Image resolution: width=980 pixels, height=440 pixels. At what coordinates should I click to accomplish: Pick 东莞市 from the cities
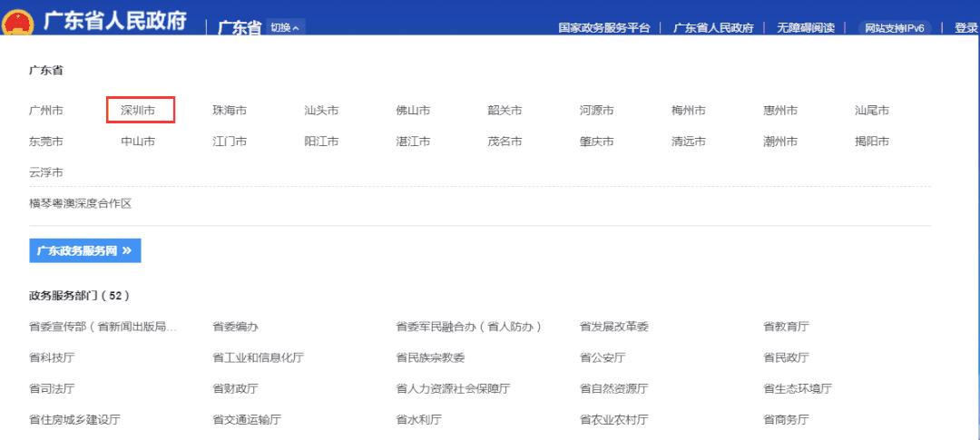(46, 142)
